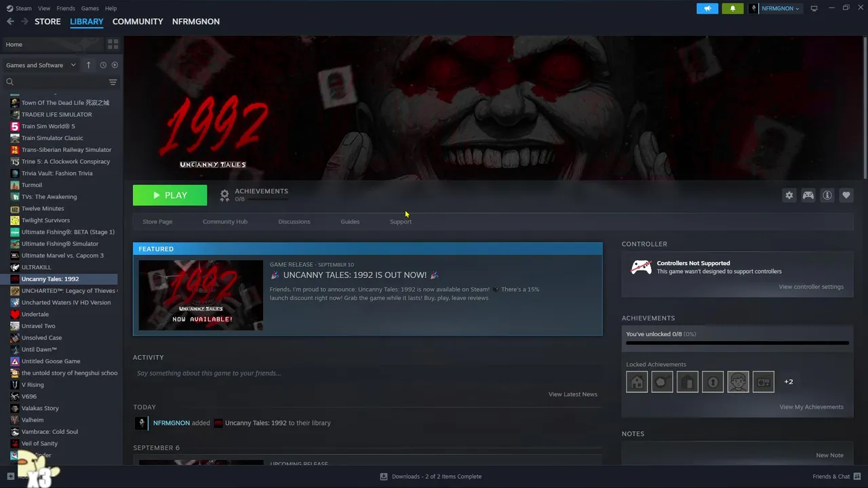The width and height of the screenshot is (868, 488).
Task: Toggle the library grid view icon
Action: click(113, 44)
